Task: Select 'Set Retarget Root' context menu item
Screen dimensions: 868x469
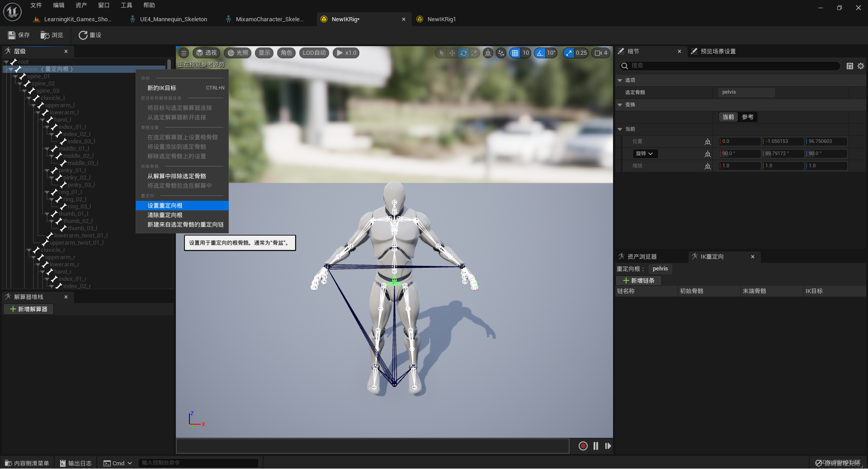Action: click(x=182, y=205)
